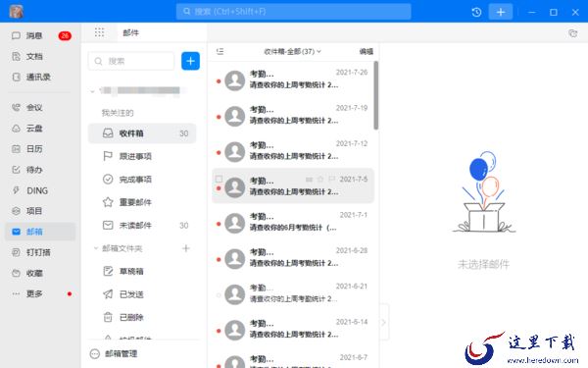
Task: Select the 收件箱 inbox folder
Action: pyautogui.click(x=142, y=133)
